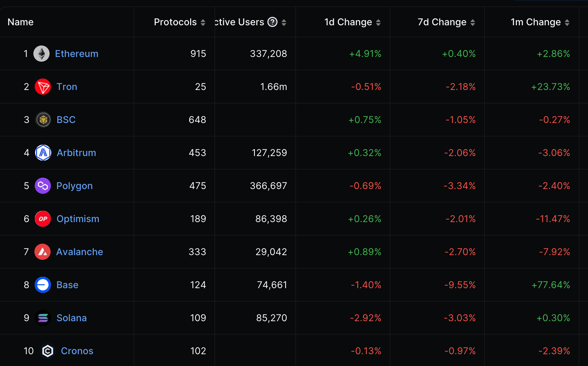Open the BSC chain link
The image size is (588, 366).
(66, 120)
